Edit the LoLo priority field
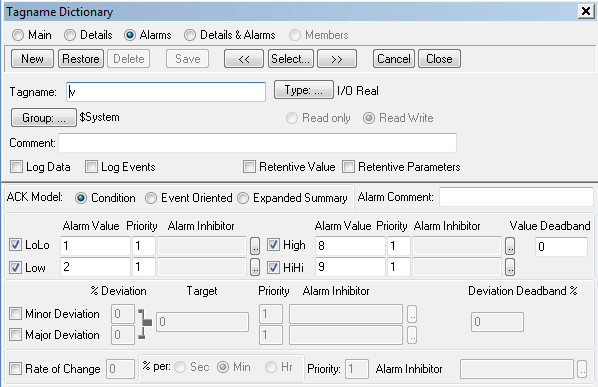The height and width of the screenshot is (387, 598). point(144,246)
